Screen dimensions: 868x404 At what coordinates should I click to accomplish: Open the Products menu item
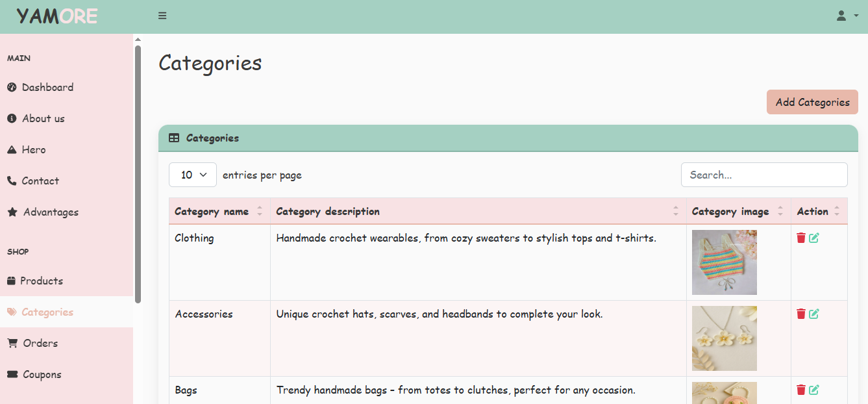click(x=42, y=281)
